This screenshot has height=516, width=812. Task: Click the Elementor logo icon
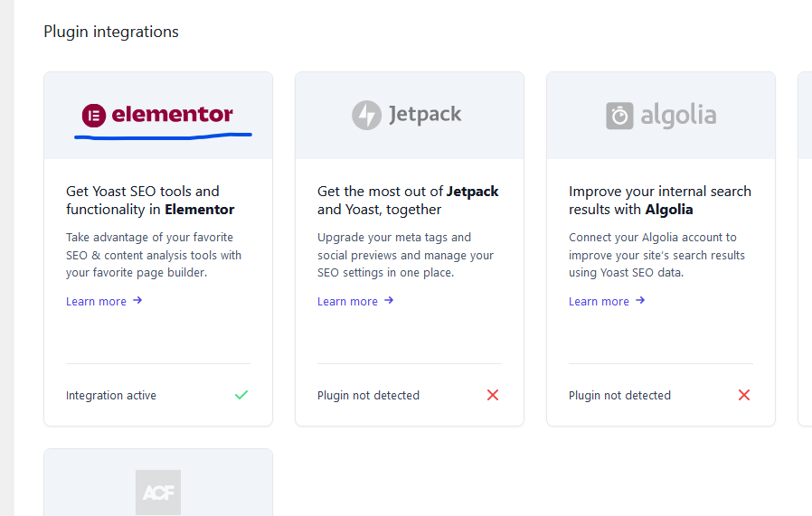(x=94, y=116)
